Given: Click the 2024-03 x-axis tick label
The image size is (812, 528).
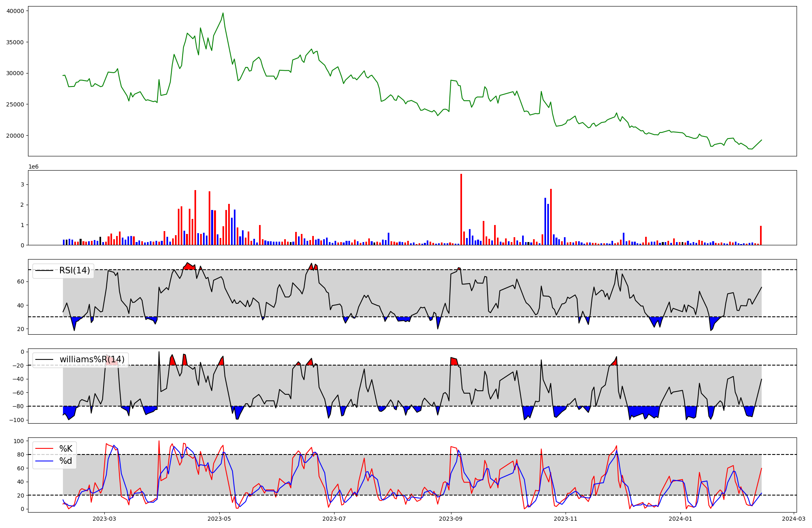Looking at the screenshot, I should tap(793, 519).
